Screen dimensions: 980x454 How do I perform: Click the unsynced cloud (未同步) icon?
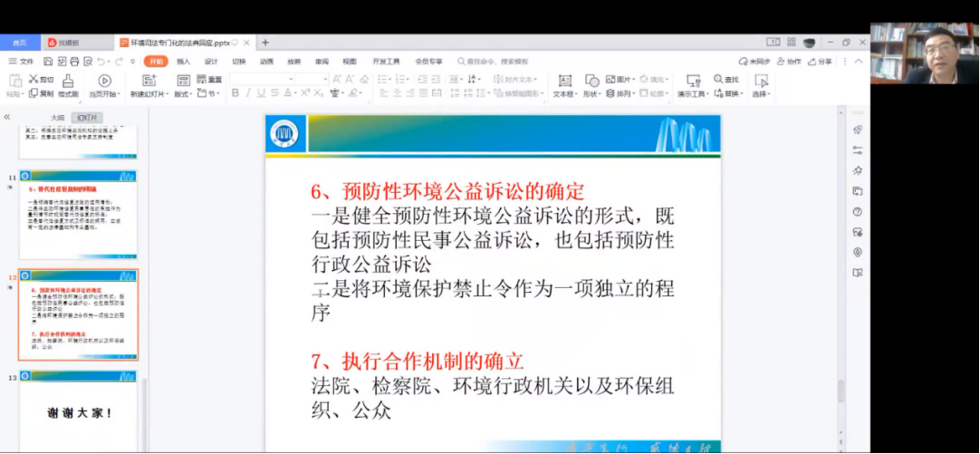754,62
